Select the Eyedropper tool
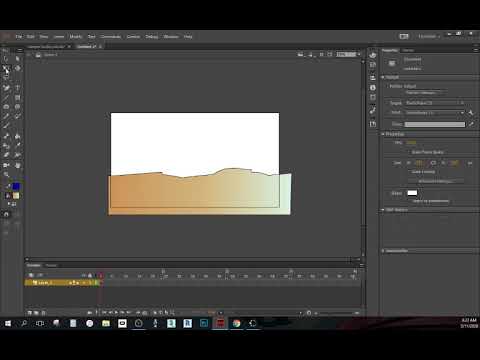 click(18, 146)
